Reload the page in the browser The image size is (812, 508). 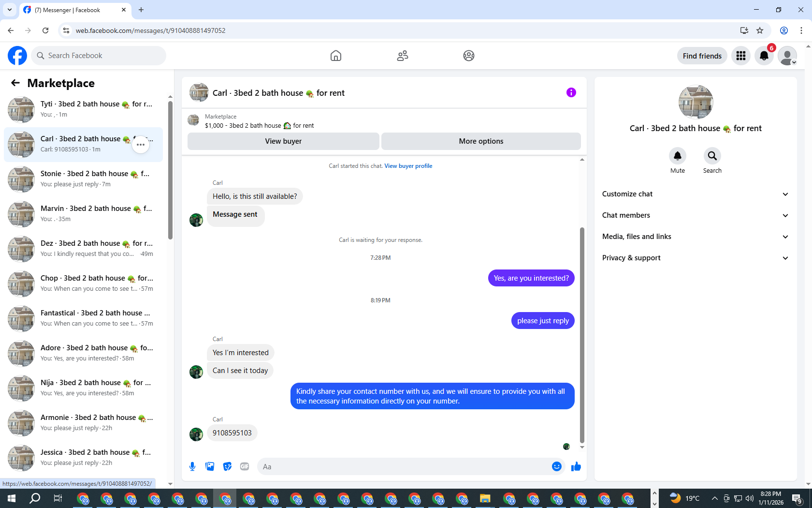tap(45, 30)
